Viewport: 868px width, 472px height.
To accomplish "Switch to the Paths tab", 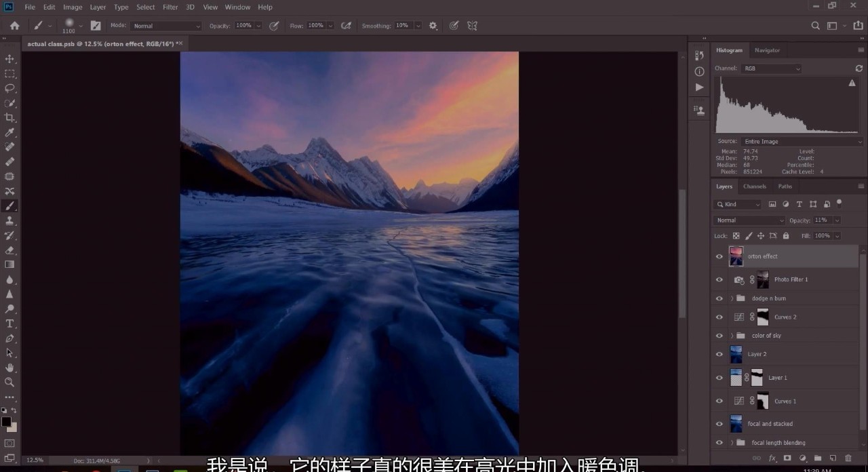I will tap(785, 186).
